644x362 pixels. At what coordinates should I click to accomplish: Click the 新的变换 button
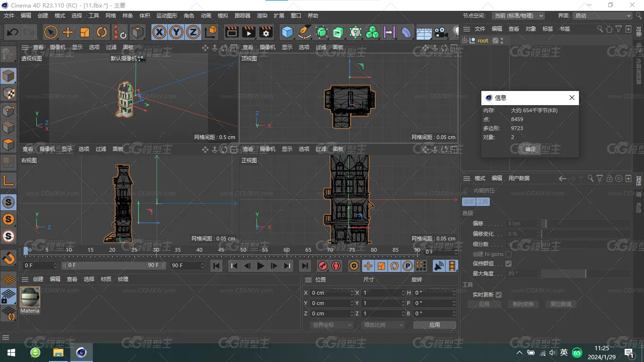point(524,304)
